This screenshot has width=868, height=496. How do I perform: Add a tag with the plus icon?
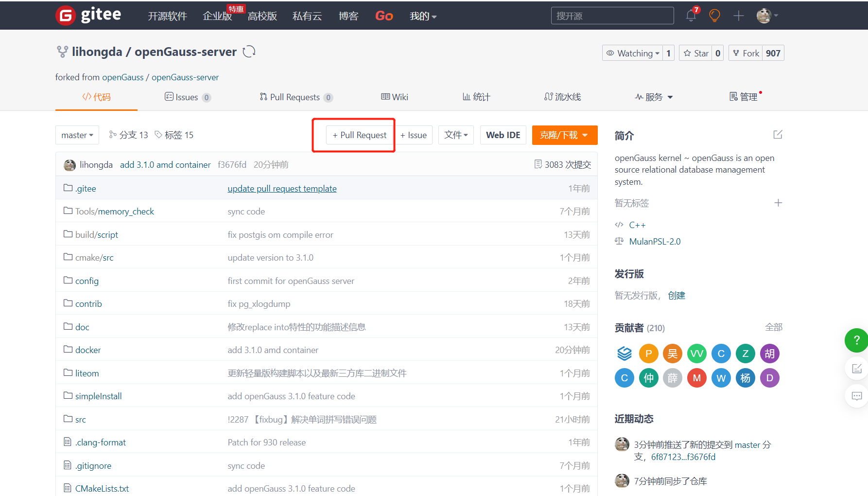click(778, 203)
